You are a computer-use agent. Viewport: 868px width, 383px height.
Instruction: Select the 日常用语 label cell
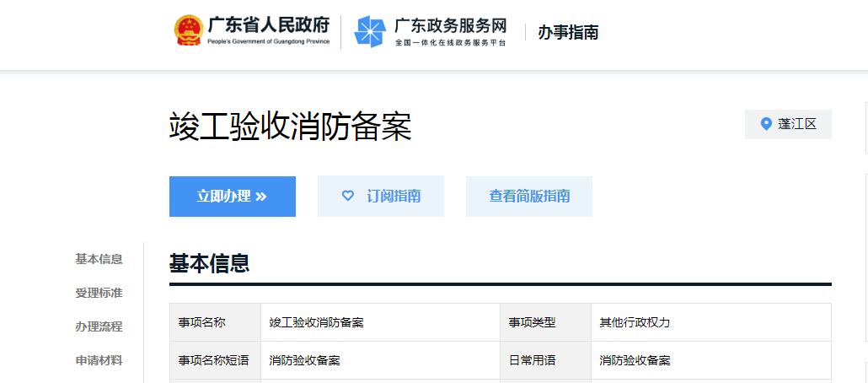tap(546, 360)
